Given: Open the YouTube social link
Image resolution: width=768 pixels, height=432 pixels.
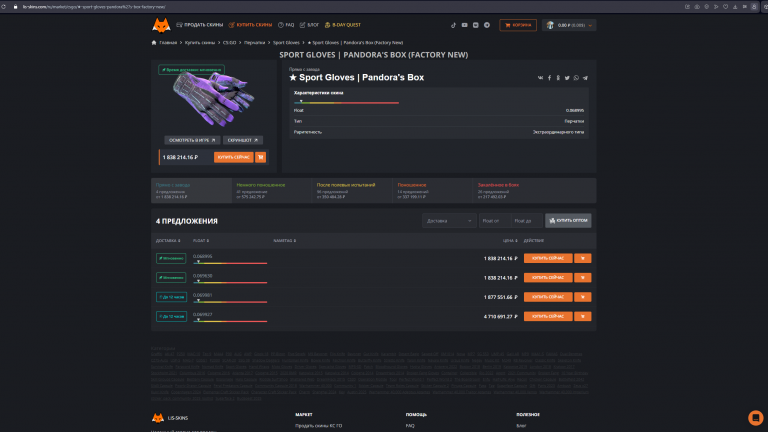Looking at the screenshot, I should tap(464, 25).
